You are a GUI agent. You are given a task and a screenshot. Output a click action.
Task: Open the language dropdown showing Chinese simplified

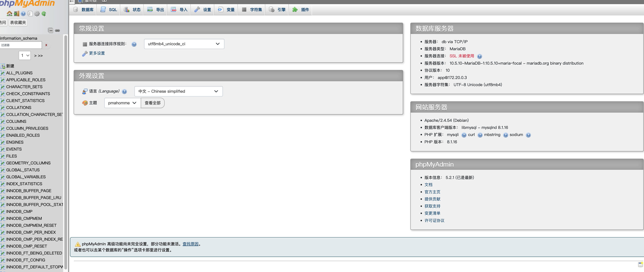point(178,91)
